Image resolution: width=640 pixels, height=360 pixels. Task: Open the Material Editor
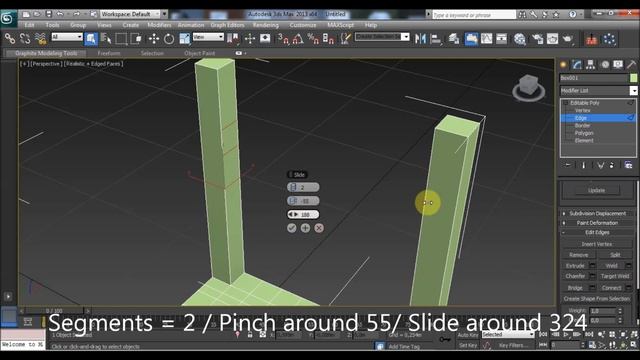[520, 39]
